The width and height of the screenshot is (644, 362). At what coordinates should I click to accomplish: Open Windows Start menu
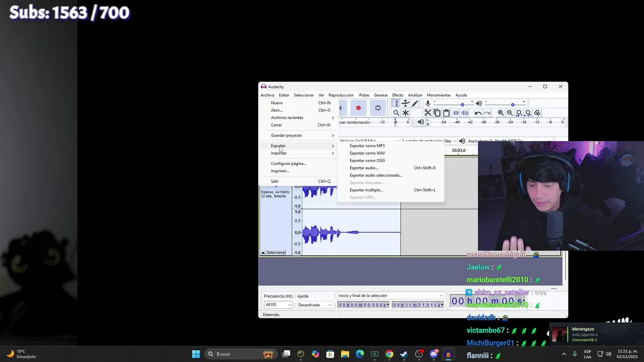[196, 354]
